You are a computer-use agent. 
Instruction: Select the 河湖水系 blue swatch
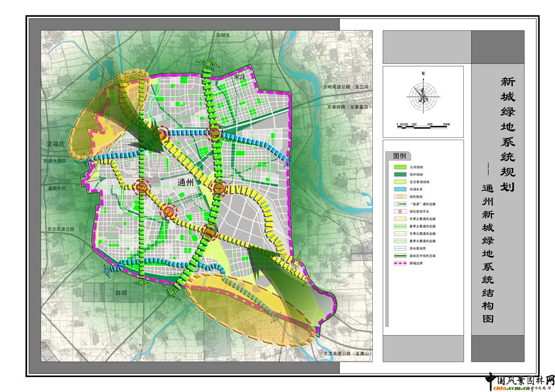point(401,189)
